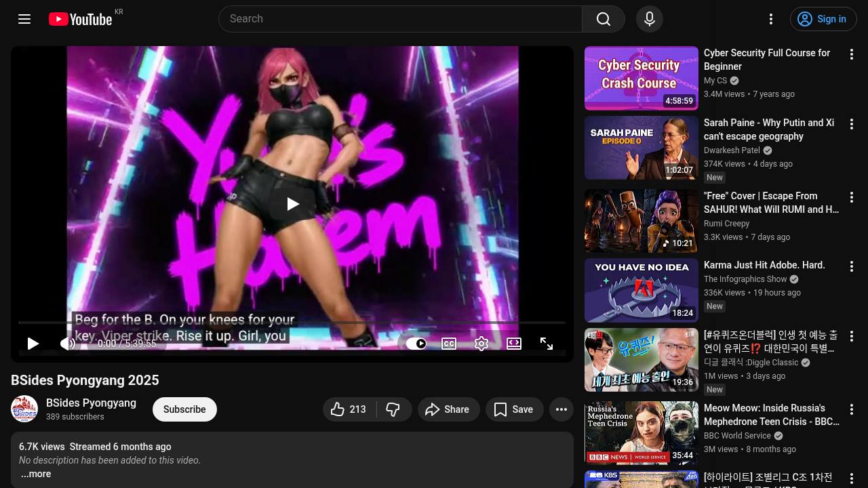The image size is (868, 488).
Task: Open the Diggle Classic video thumbnail
Action: click(642, 360)
